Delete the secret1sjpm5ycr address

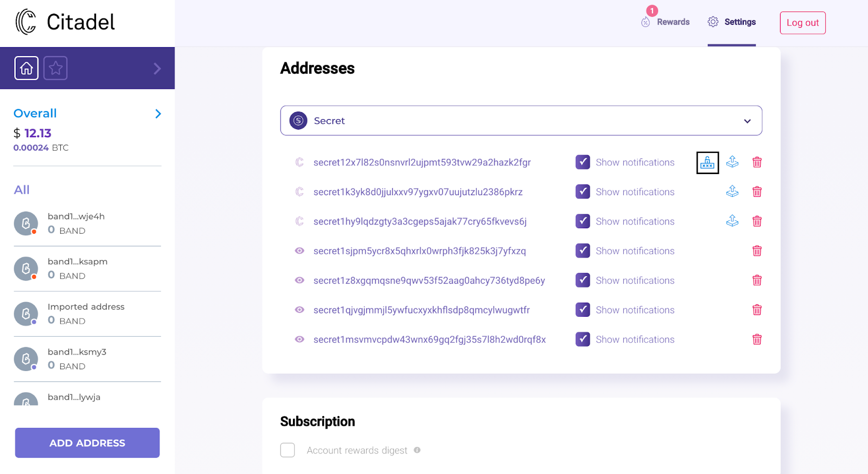point(757,251)
